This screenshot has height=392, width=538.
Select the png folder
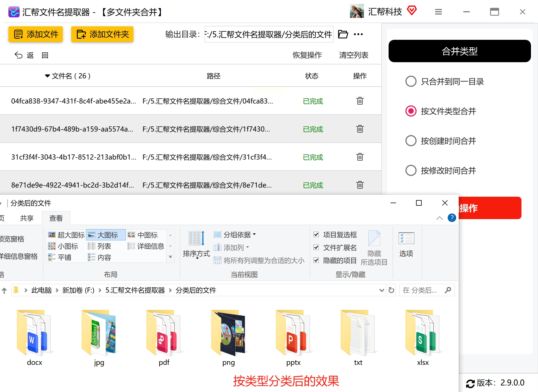click(x=228, y=338)
